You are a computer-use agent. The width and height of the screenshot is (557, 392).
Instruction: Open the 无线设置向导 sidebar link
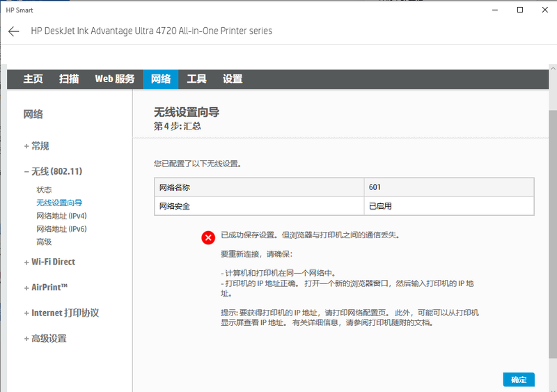(x=59, y=203)
